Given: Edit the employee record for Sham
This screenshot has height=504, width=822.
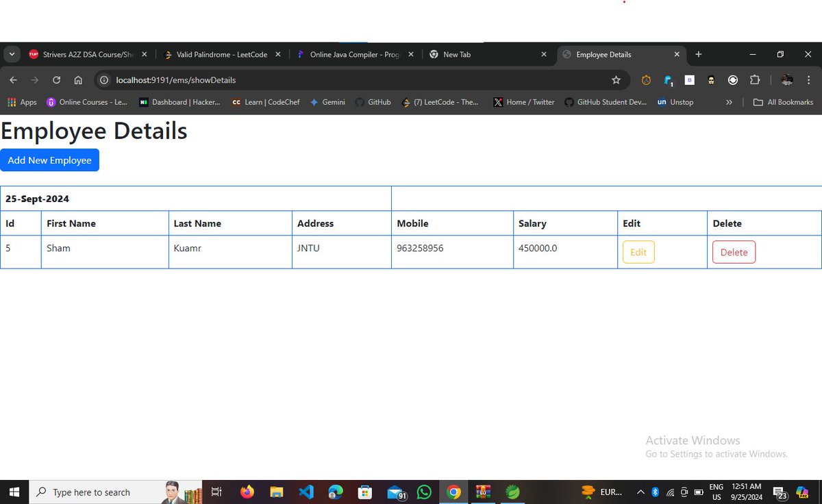Looking at the screenshot, I should pos(638,251).
